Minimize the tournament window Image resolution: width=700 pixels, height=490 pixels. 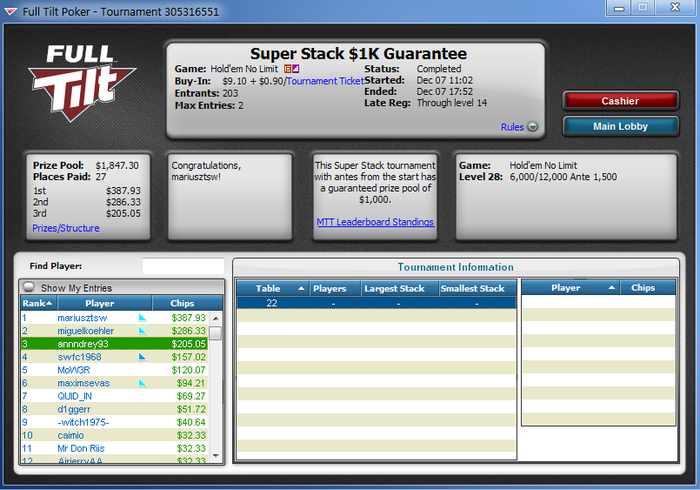(619, 8)
